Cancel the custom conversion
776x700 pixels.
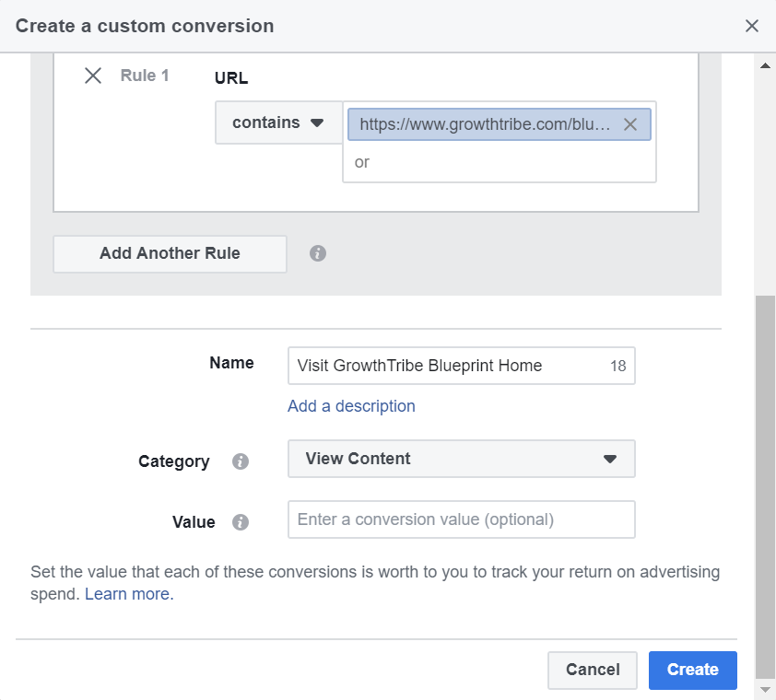pyautogui.click(x=593, y=670)
